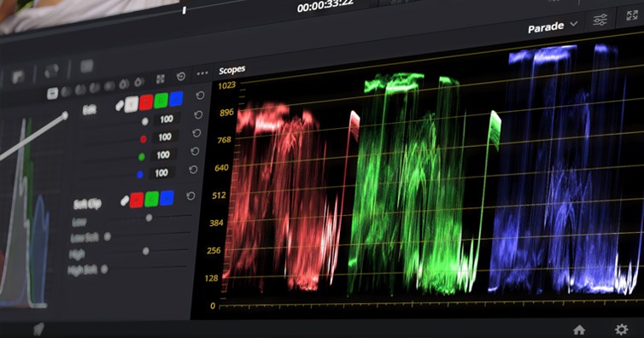Reset all curves using top reset icon

point(181,76)
